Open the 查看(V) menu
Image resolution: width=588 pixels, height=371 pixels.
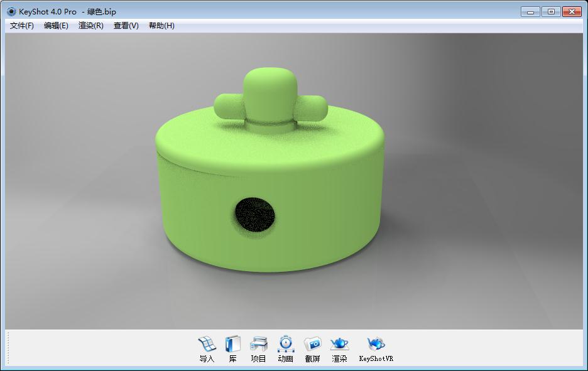point(126,26)
